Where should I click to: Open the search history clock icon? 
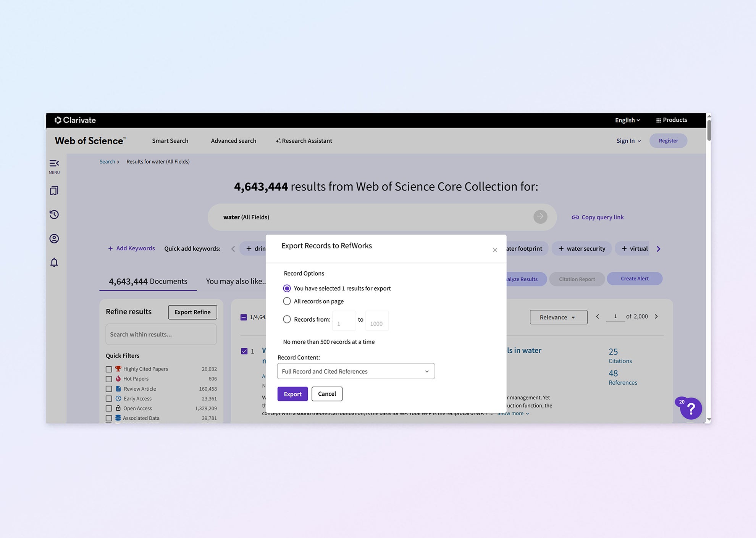(x=54, y=214)
